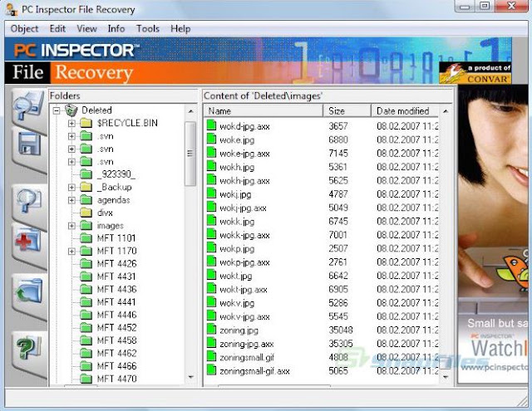532x411 pixels.
Task: Click the _923390_ folder icon
Action: point(86,174)
